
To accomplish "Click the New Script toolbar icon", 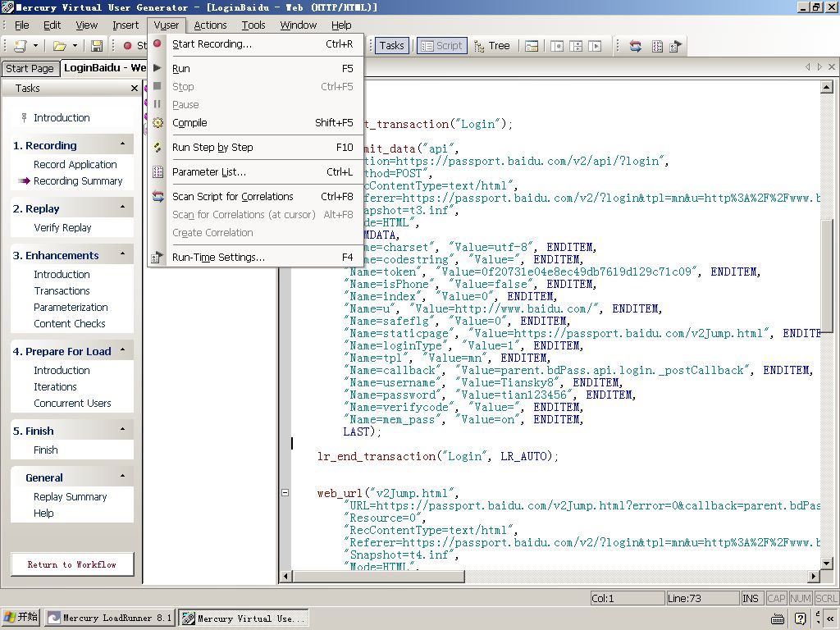I will 21,46.
